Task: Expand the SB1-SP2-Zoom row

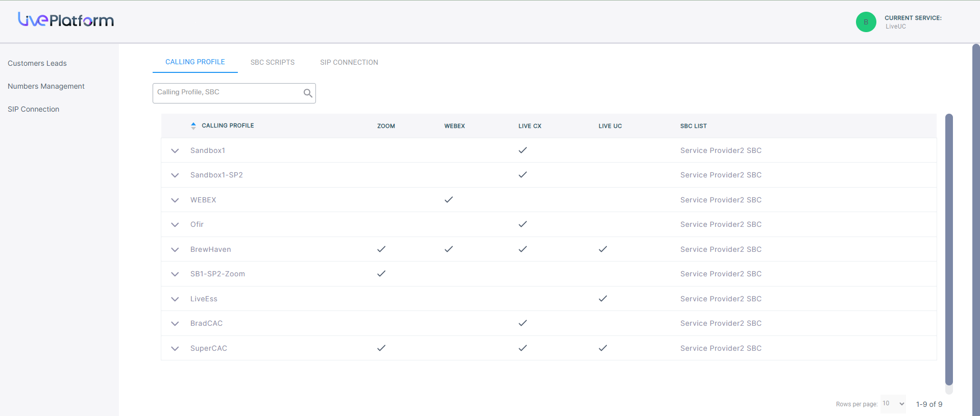Action: [175, 274]
